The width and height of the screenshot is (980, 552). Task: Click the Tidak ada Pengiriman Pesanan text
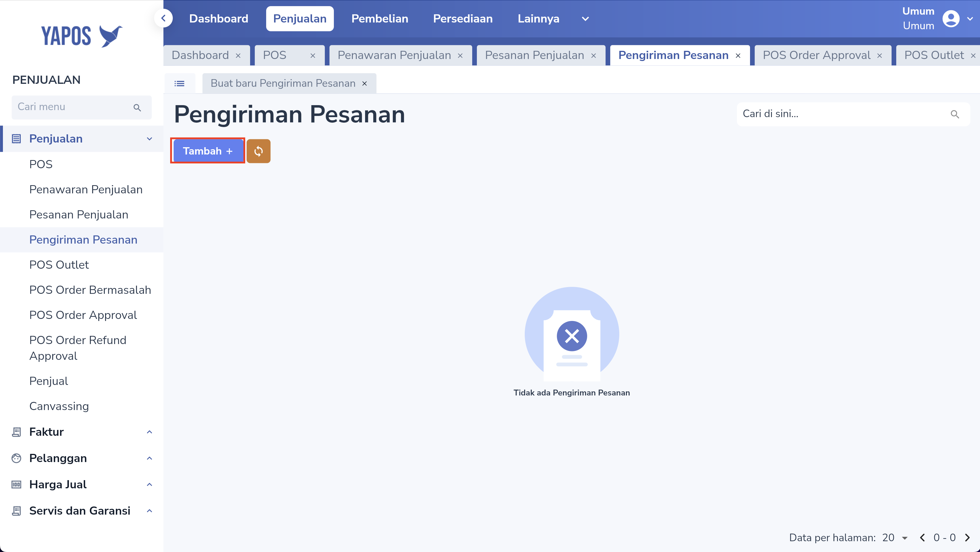(571, 393)
